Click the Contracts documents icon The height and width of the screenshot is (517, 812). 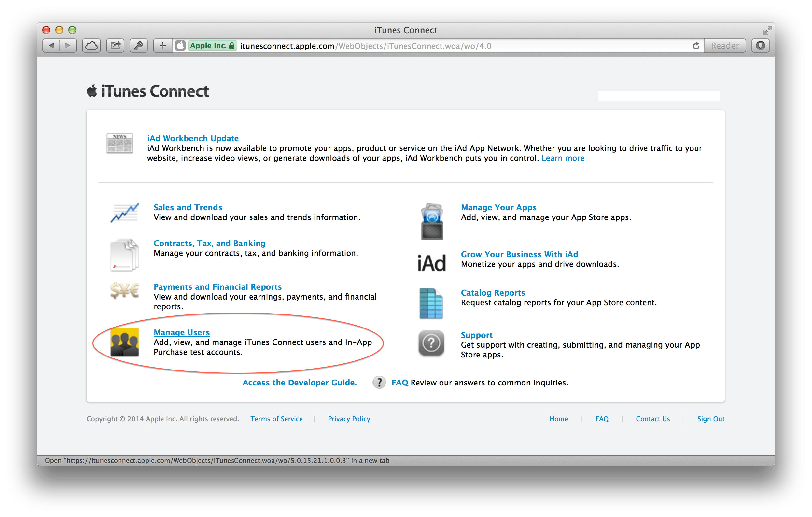point(124,255)
